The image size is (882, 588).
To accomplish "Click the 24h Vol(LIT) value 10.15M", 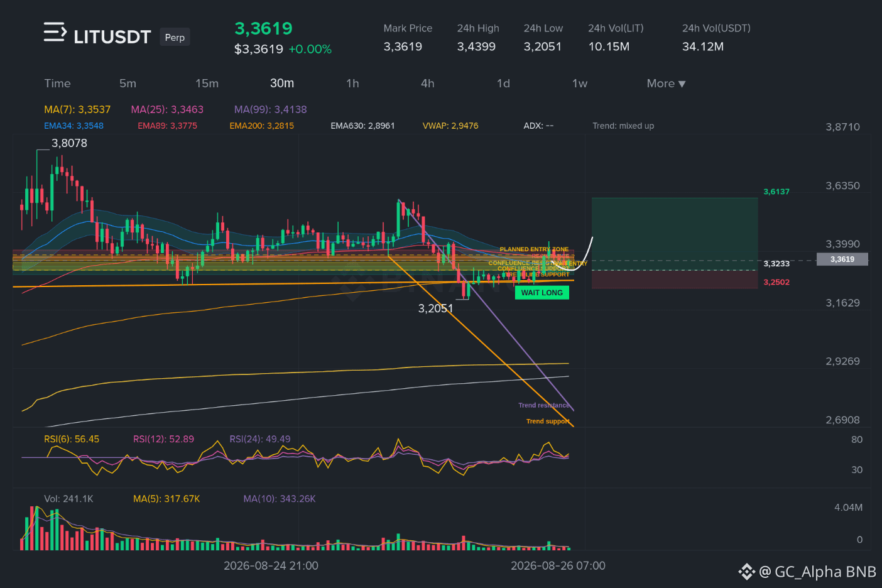I will 609,46.
